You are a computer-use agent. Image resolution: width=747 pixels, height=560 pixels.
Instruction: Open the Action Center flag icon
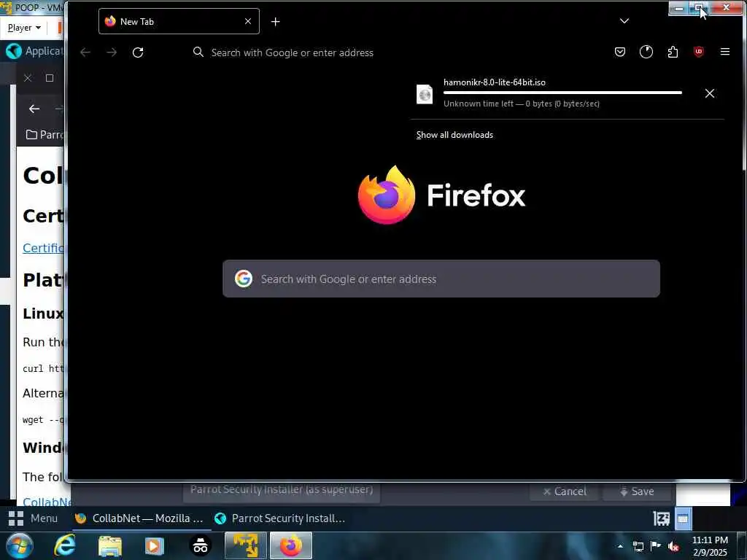point(656,545)
